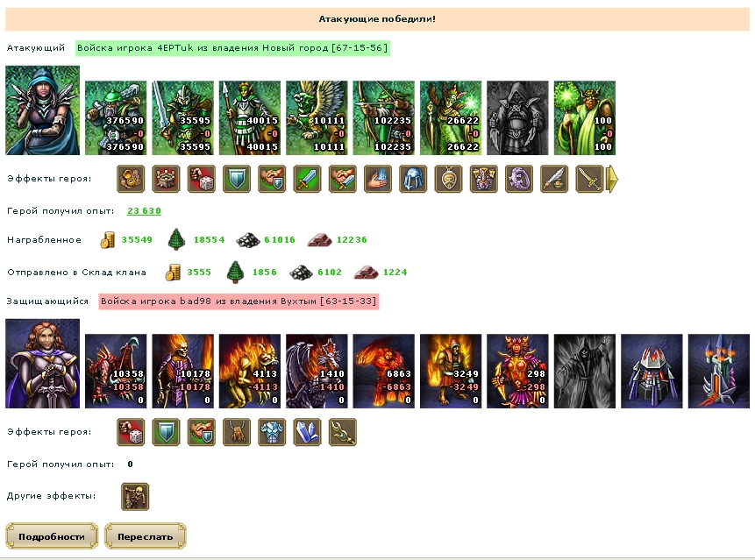The width and height of the screenshot is (755, 560).
Task: Select the dwarf unit with 376590 troops
Action: click(116, 117)
